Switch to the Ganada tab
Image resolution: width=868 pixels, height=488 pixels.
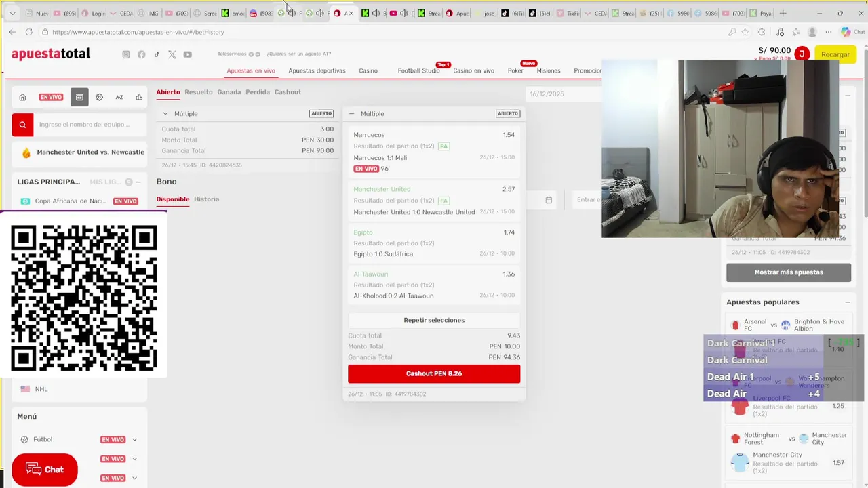229,92
